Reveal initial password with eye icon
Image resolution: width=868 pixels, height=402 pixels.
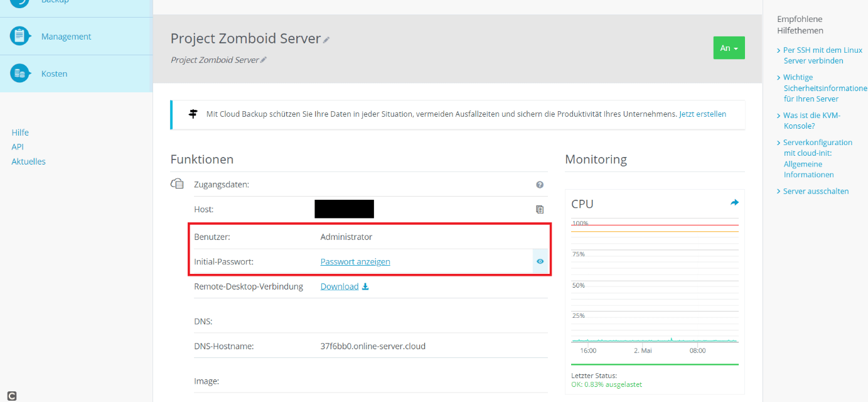click(540, 261)
